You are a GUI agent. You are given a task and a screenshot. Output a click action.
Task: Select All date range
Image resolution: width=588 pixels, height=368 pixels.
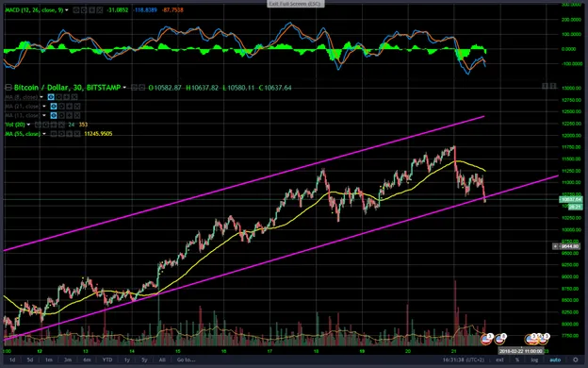[x=162, y=360]
